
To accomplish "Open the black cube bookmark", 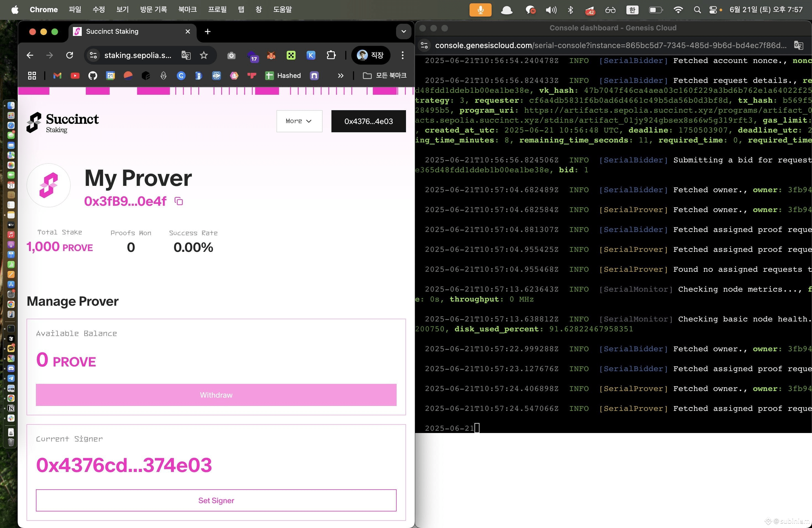I will [146, 75].
